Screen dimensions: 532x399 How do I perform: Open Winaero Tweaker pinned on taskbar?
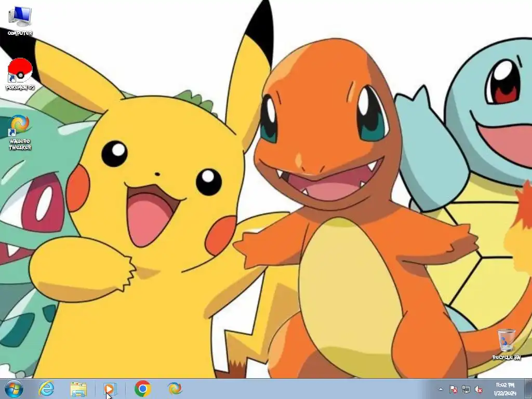[175, 389]
